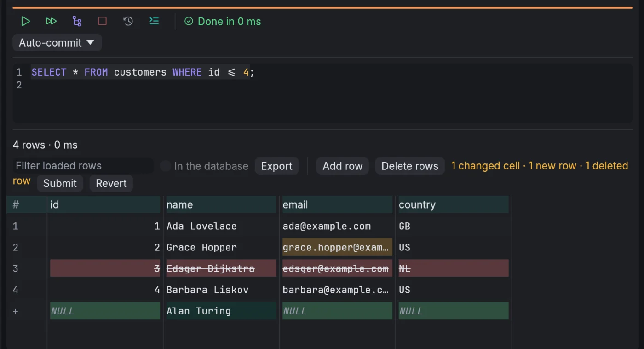Click the run-all double arrow icon
The width and height of the screenshot is (644, 349).
(51, 21)
